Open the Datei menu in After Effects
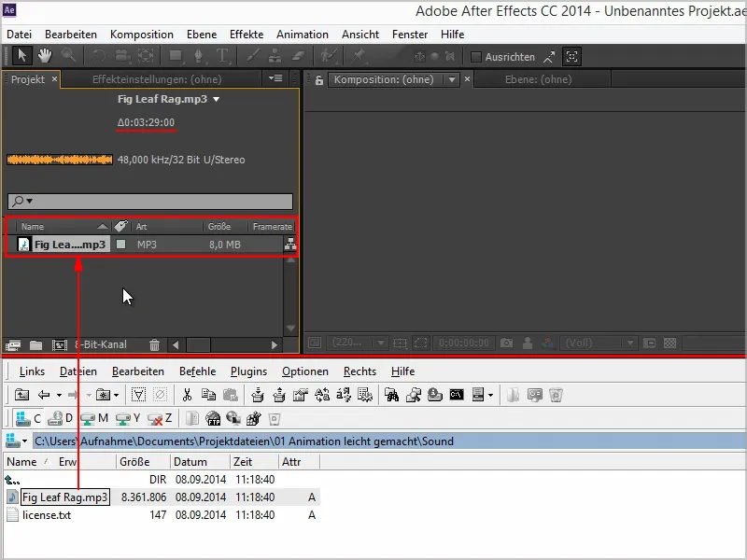The height and width of the screenshot is (560, 747). 19,35
